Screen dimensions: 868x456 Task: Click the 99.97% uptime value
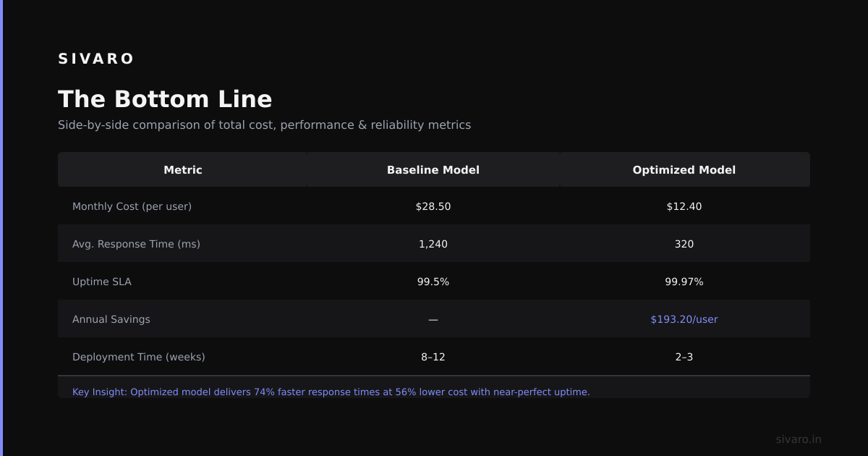click(684, 282)
